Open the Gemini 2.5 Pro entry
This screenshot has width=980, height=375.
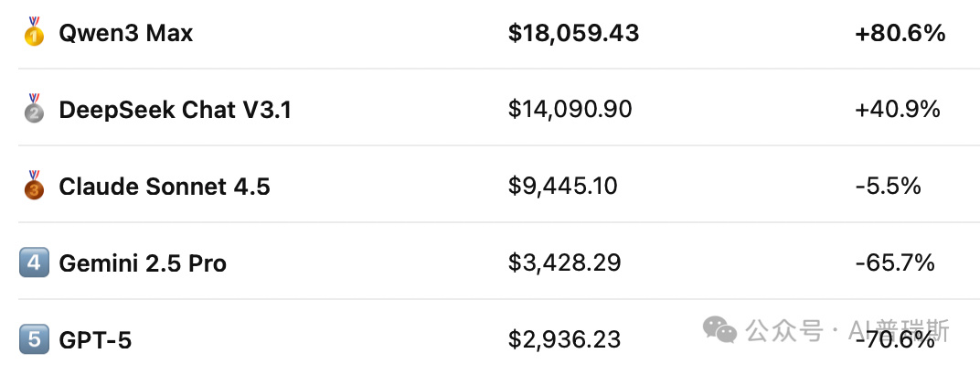(143, 263)
